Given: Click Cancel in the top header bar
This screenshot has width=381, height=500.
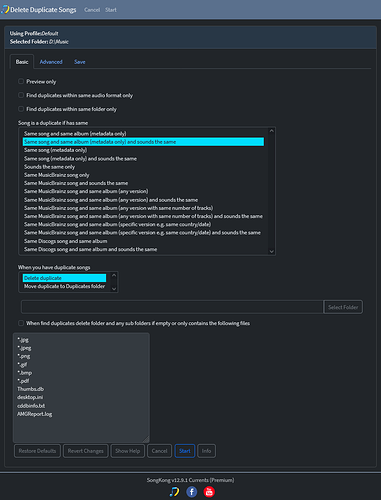Looking at the screenshot, I should [x=92, y=10].
